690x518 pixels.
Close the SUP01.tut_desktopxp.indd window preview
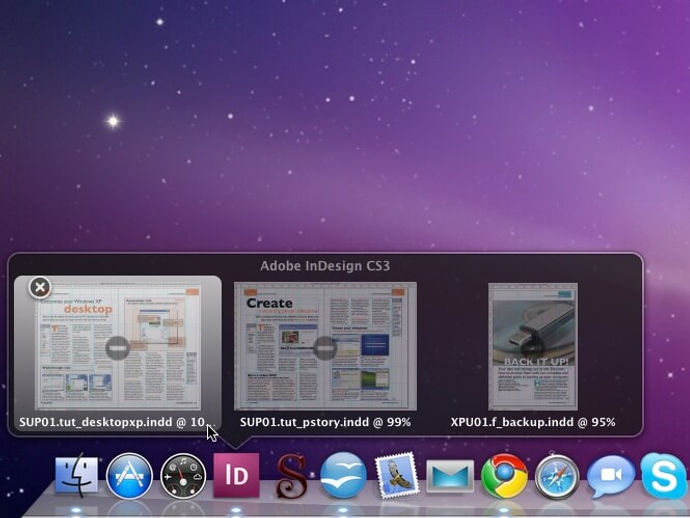[x=40, y=288]
